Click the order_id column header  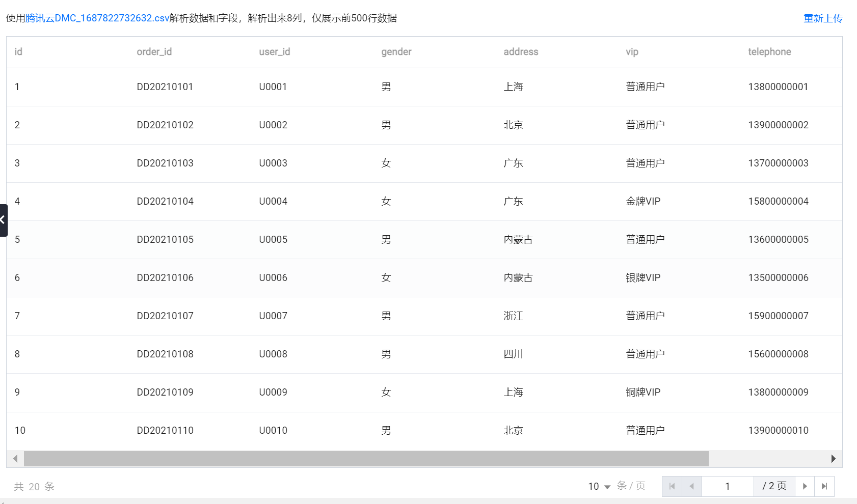point(154,52)
